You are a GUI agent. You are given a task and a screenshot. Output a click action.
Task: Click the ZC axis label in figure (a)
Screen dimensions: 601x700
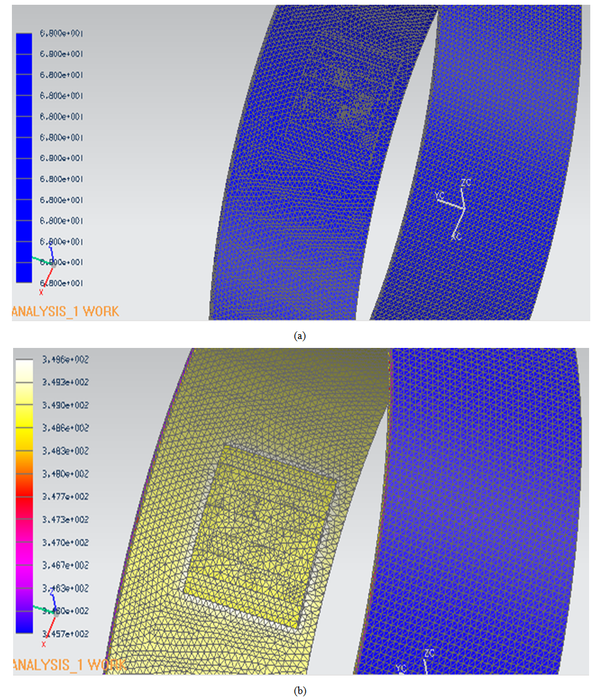pyautogui.click(x=465, y=183)
